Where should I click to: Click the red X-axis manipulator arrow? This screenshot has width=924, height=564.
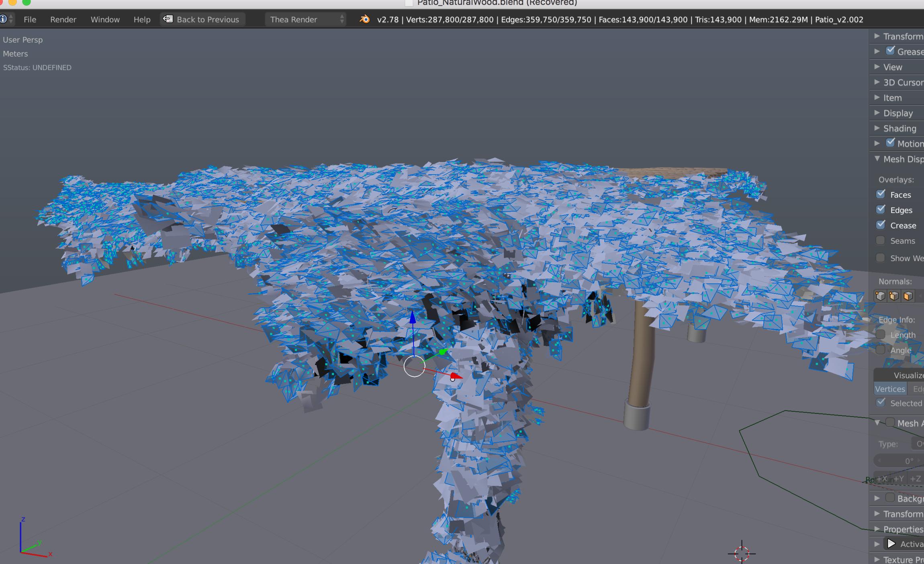coord(456,377)
